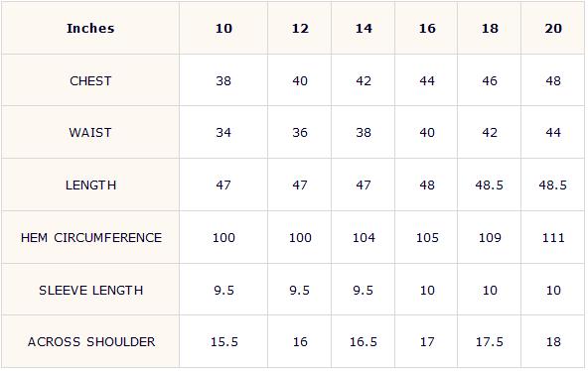Click across shoulder value 15.5

pyautogui.click(x=224, y=342)
